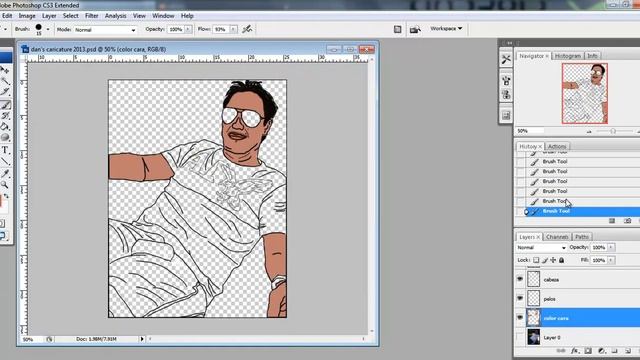Click the Go to Bridge icon
640x360 pixels.
click(x=415, y=29)
